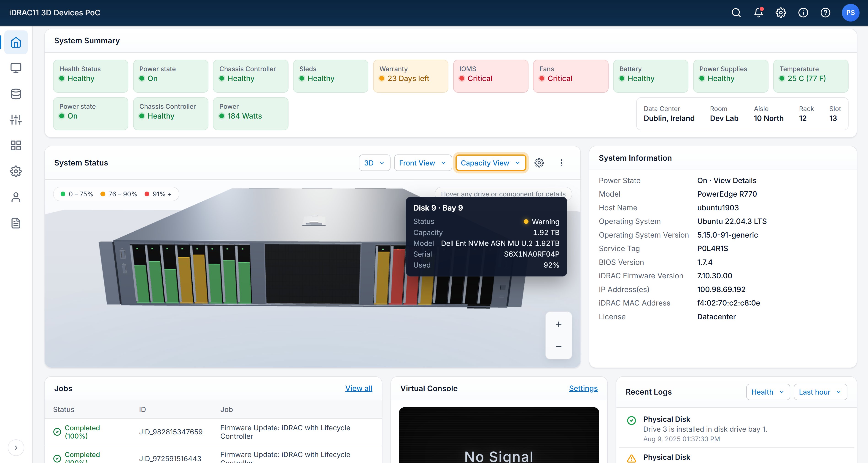This screenshot has width=868, height=463.
Task: Click the Warranty 23 Days left card
Action: 410,76
